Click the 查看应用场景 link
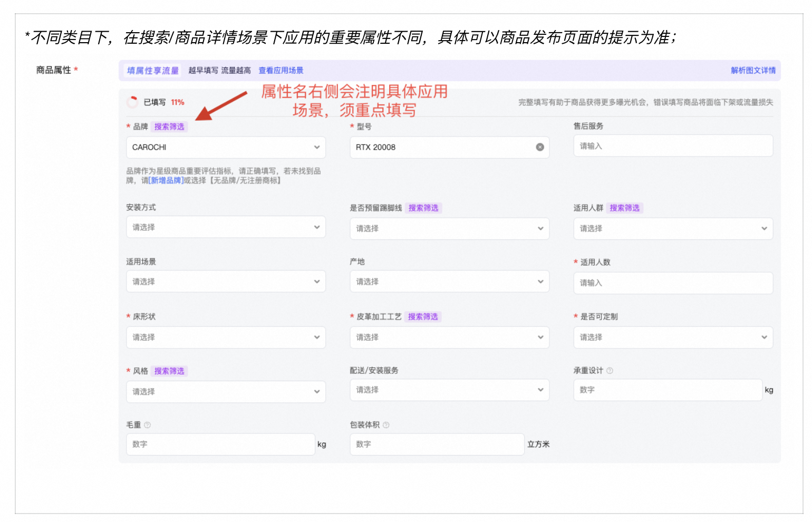The image size is (812, 522). (281, 71)
